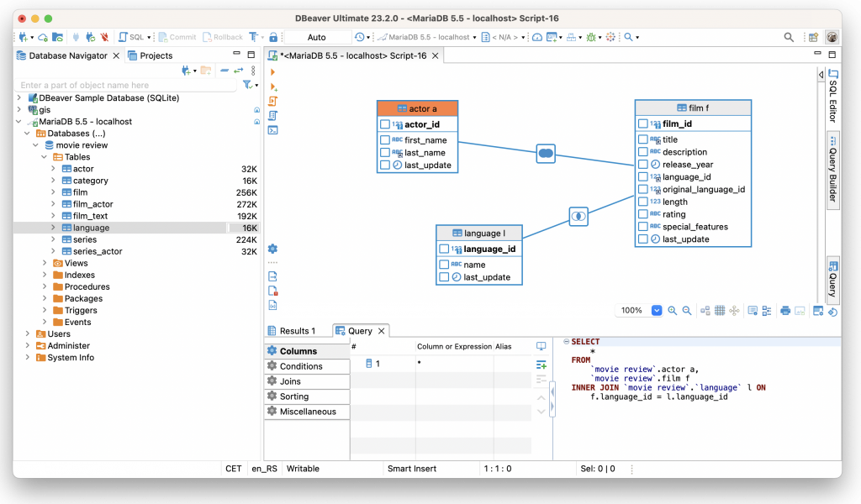Expand the DBeaver Sample Database node
The width and height of the screenshot is (861, 504).
(x=19, y=97)
